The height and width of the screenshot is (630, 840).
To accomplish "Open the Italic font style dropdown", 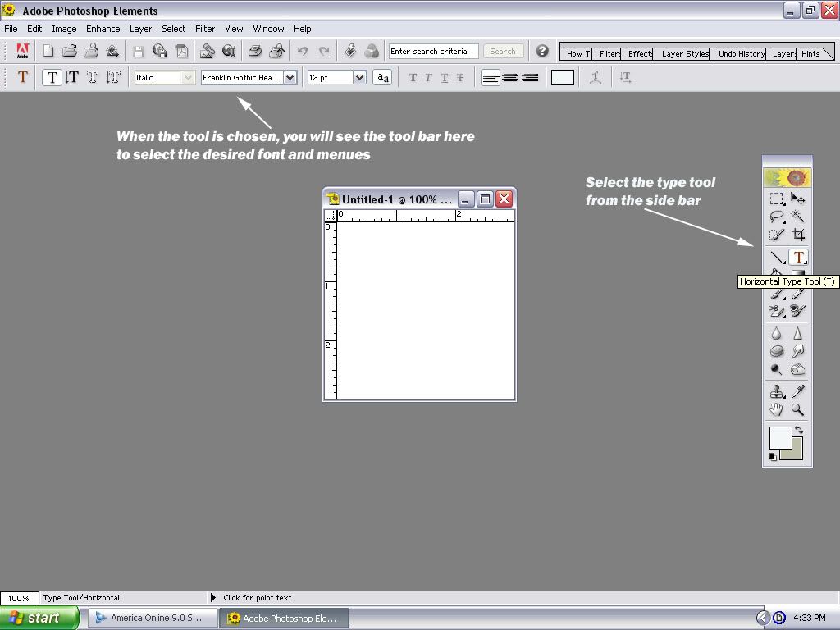I will (188, 78).
